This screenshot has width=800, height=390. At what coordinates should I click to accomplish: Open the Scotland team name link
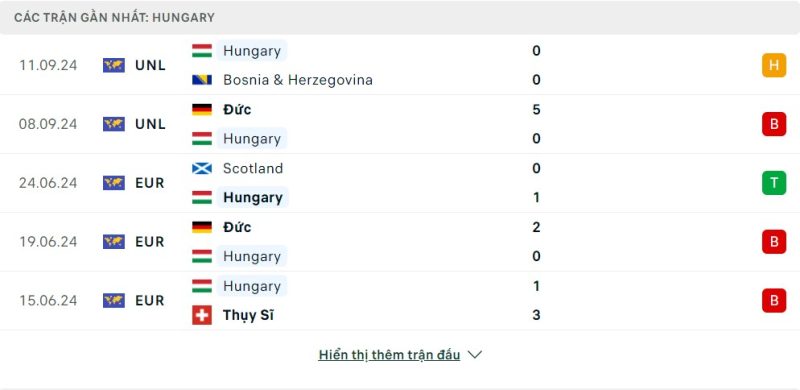point(253,168)
